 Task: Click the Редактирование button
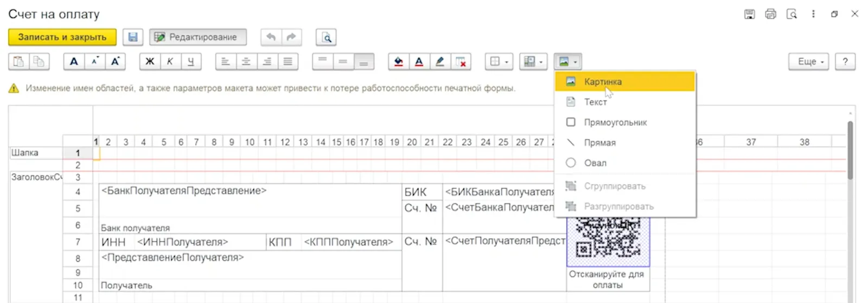pos(197,37)
